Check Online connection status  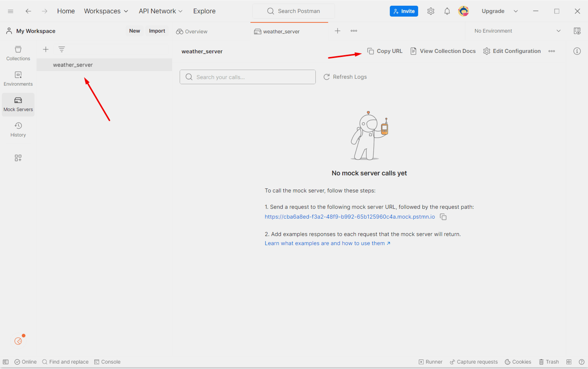(x=25, y=362)
